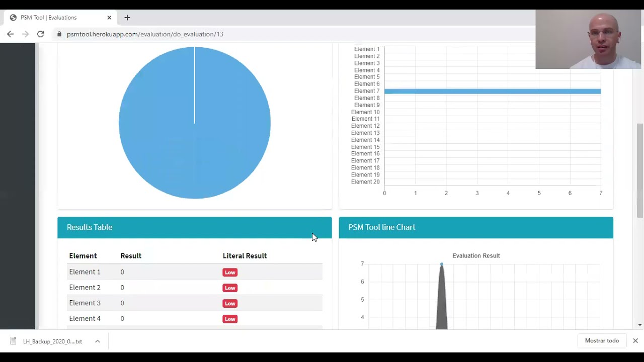
Task: Click the Results Table panel header
Action: coord(195,227)
